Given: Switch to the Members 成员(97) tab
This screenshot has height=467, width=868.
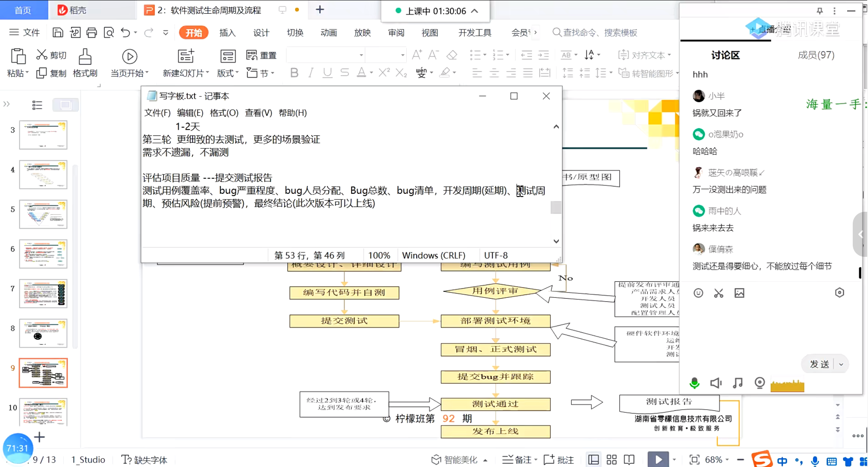Looking at the screenshot, I should click(816, 55).
